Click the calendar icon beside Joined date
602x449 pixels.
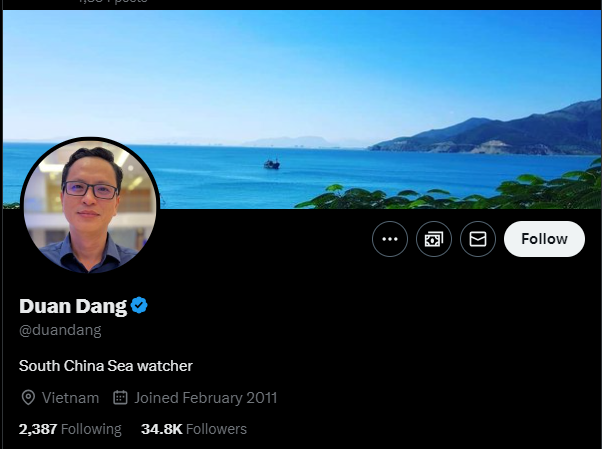tap(120, 398)
